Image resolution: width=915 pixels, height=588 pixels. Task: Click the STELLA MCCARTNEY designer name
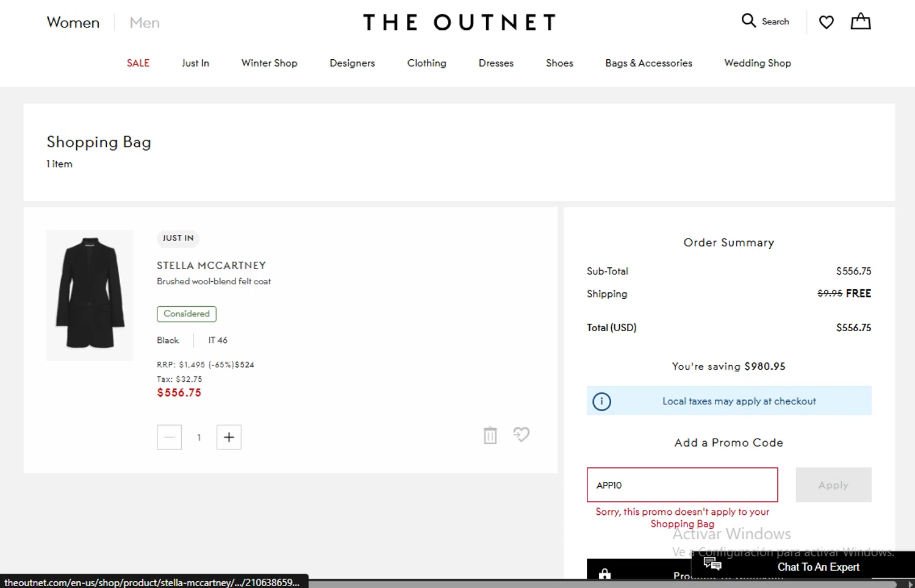click(x=211, y=265)
